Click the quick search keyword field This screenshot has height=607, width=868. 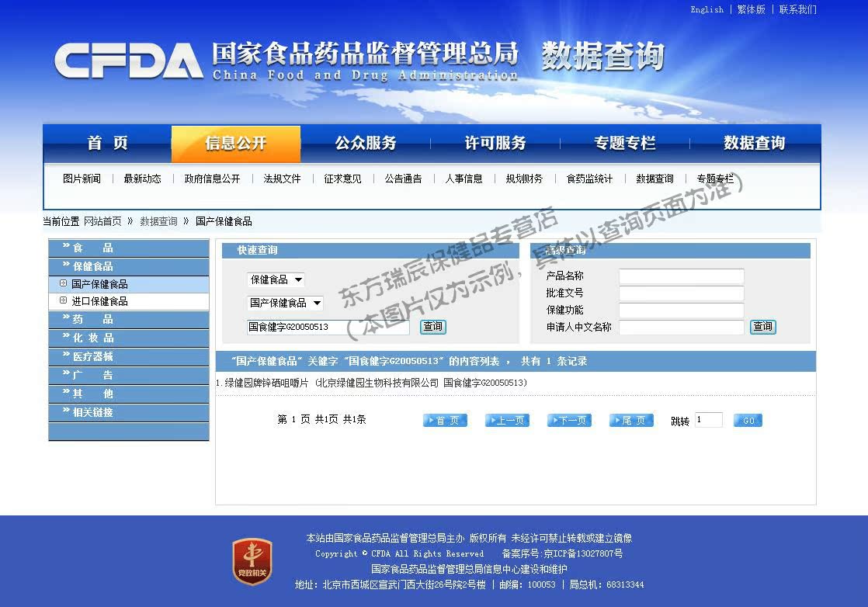click(328, 327)
